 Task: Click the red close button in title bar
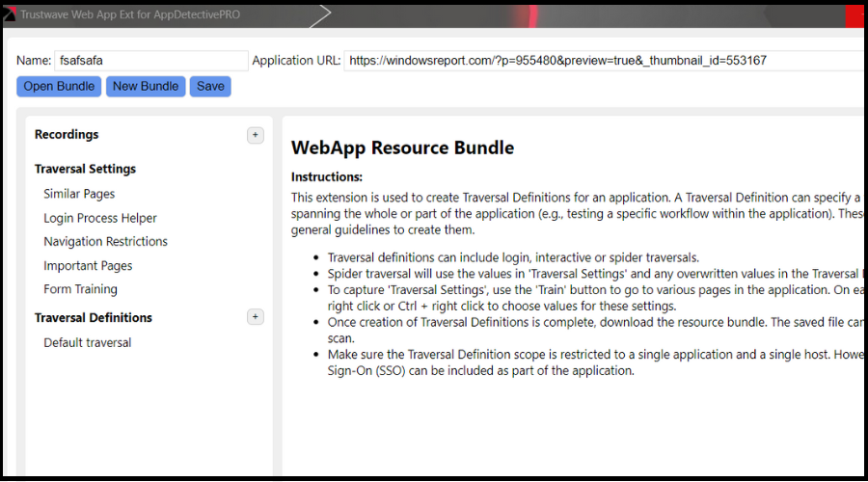[854, 15]
